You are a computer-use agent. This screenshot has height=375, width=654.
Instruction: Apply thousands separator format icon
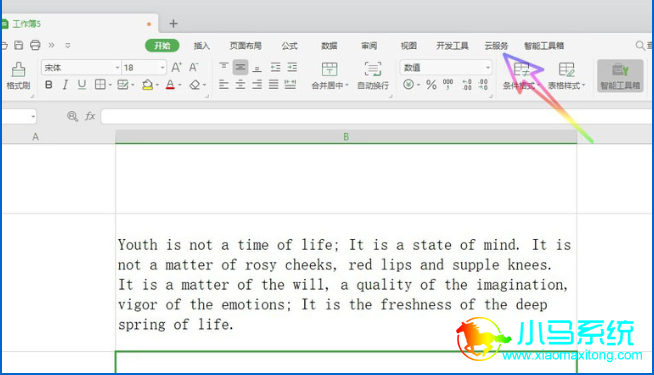coord(448,85)
